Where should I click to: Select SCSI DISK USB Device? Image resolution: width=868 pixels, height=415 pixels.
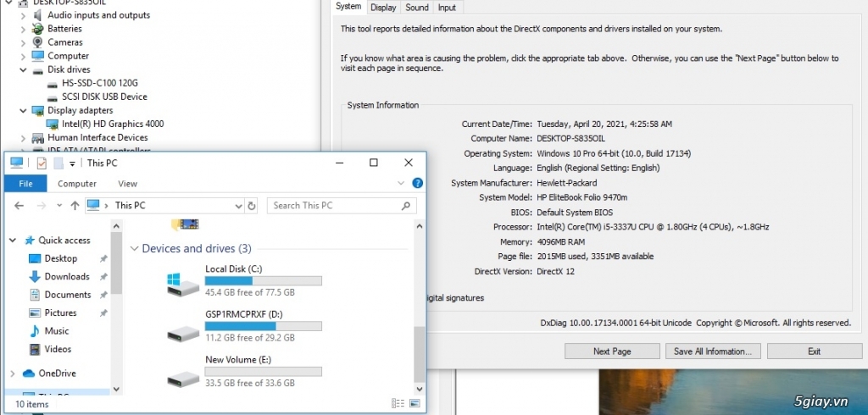point(104,97)
